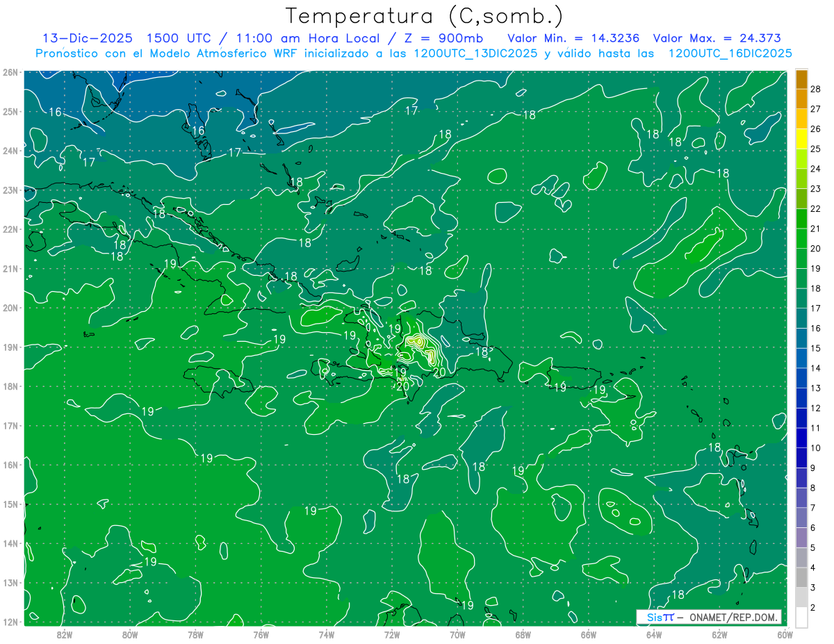Click latitude axis label 21N
This screenshot has width=834, height=644.
10,268
